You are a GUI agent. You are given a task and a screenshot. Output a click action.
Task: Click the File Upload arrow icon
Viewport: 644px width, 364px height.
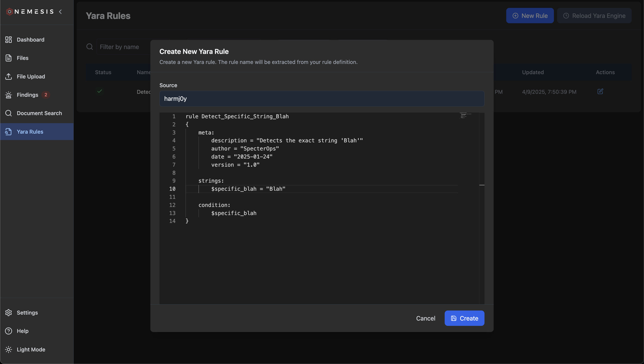(x=9, y=77)
